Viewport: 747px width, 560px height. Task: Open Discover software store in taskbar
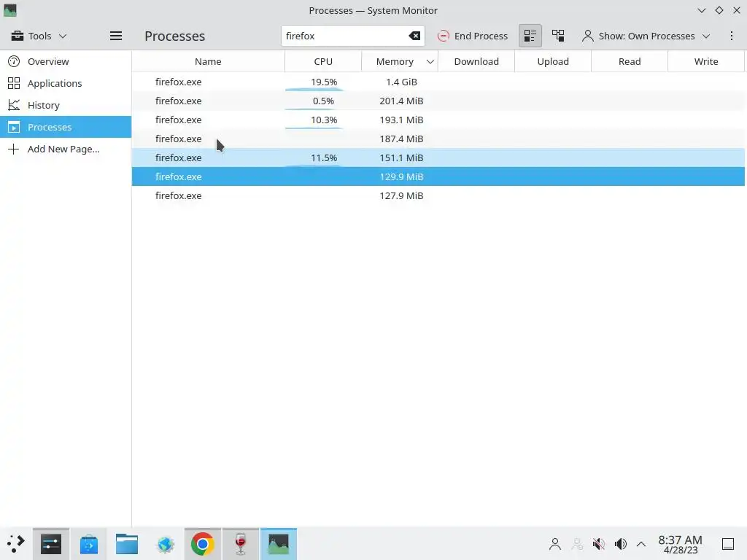click(x=88, y=544)
